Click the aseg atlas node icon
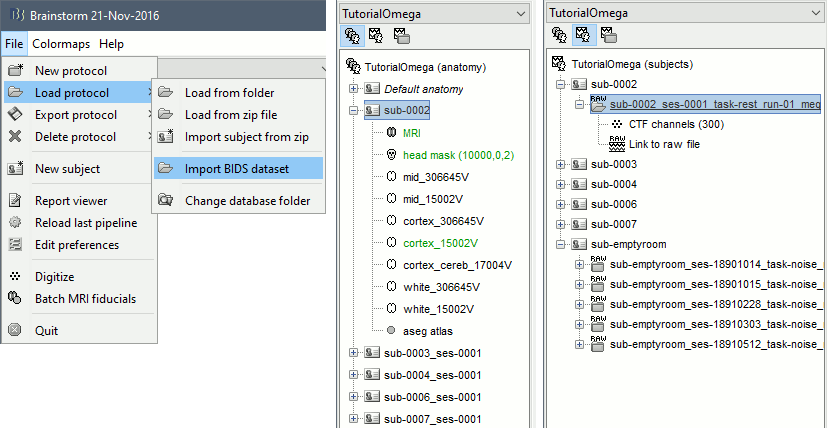The height and width of the screenshot is (428, 828). [x=391, y=331]
